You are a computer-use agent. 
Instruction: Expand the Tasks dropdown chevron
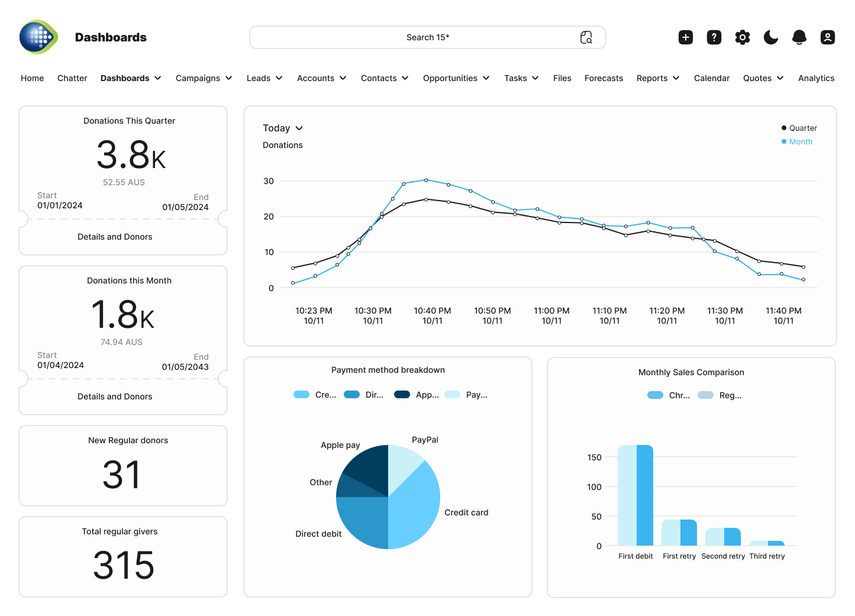(x=535, y=78)
